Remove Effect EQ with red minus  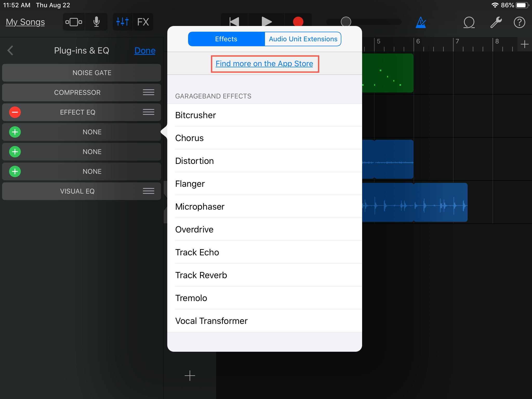pyautogui.click(x=15, y=112)
